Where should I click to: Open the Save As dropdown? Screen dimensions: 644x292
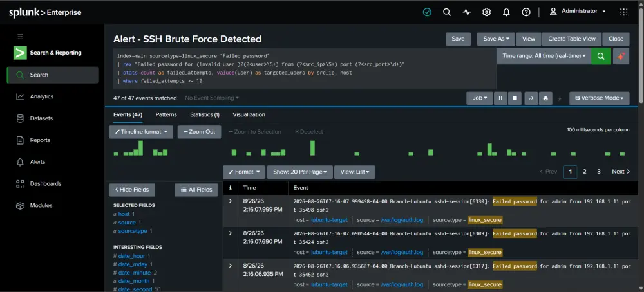[x=496, y=39]
